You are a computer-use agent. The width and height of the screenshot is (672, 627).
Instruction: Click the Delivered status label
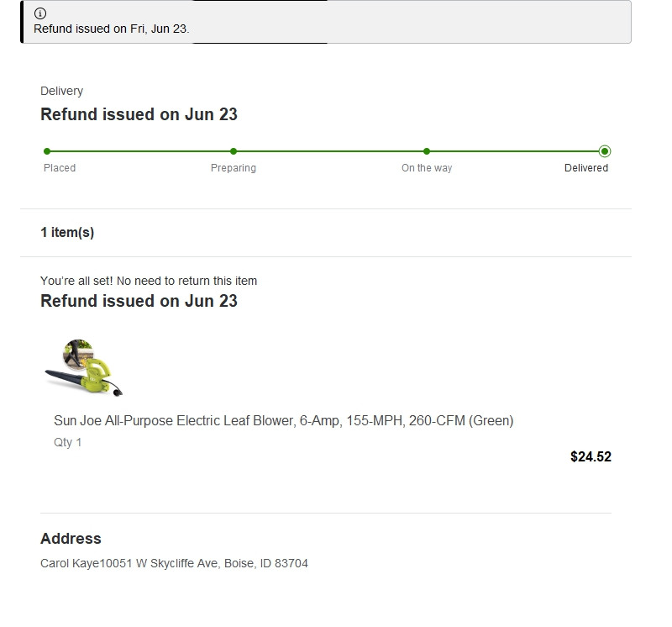[585, 168]
